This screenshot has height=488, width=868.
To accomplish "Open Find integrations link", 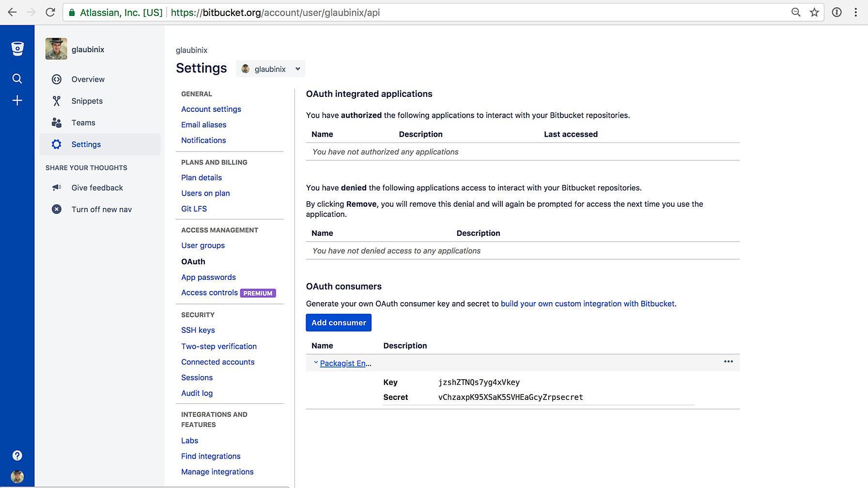I will (211, 456).
